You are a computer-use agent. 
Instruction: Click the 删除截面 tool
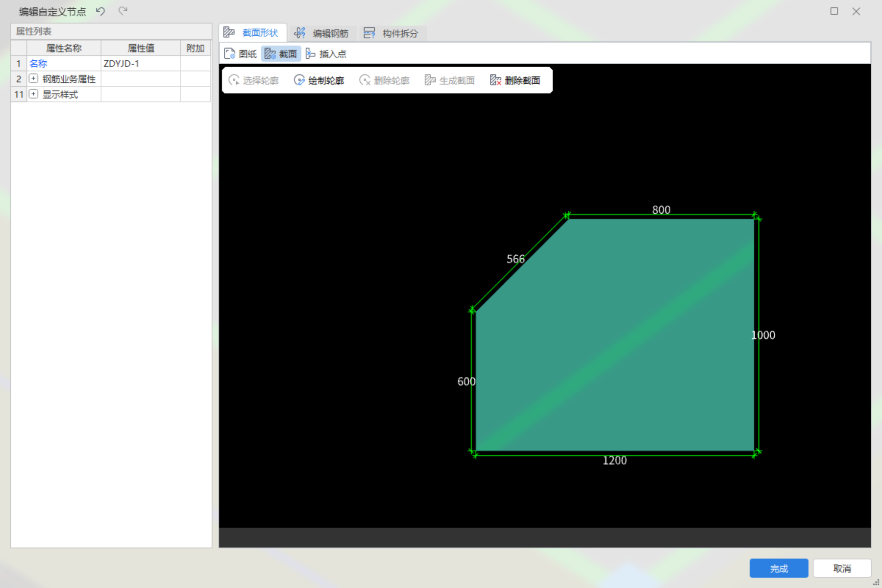click(515, 80)
